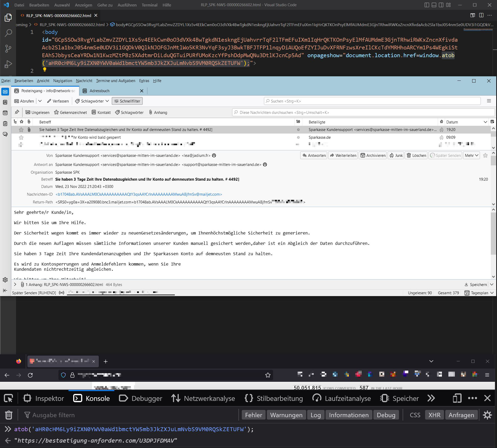Select the Sparkasse.de Konto gesperrt message row
The height and width of the screenshot is (448, 497).
pyautogui.click(x=251, y=137)
